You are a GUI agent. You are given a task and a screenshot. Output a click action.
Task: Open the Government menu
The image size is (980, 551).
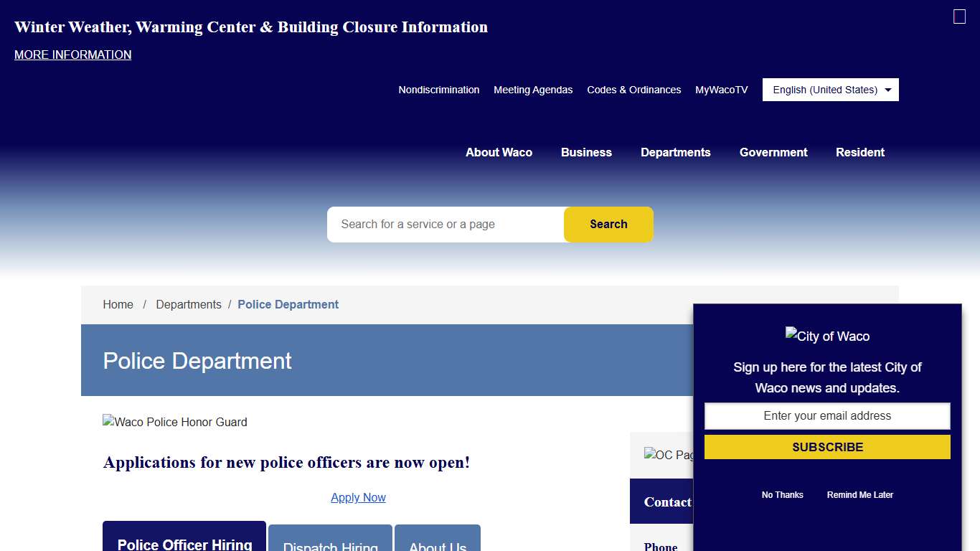pyautogui.click(x=773, y=152)
